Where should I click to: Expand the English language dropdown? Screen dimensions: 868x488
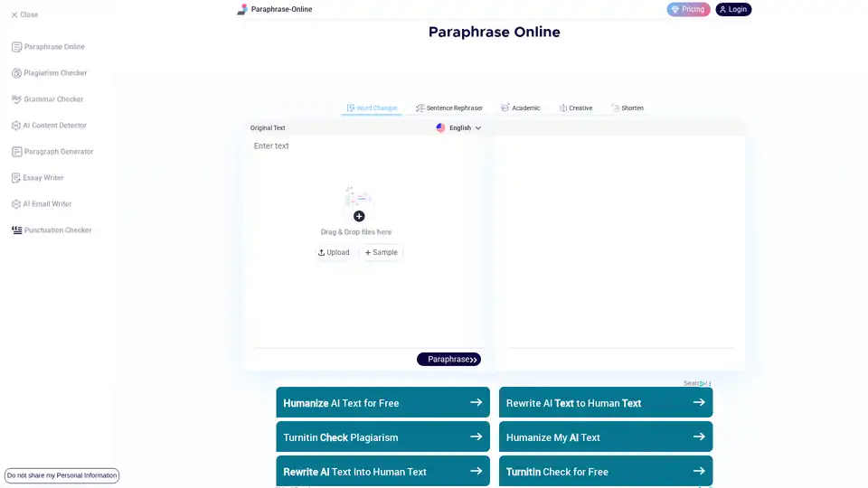coord(459,128)
